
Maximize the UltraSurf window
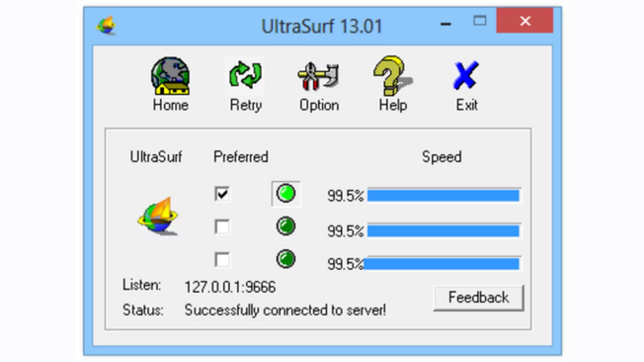tap(479, 21)
